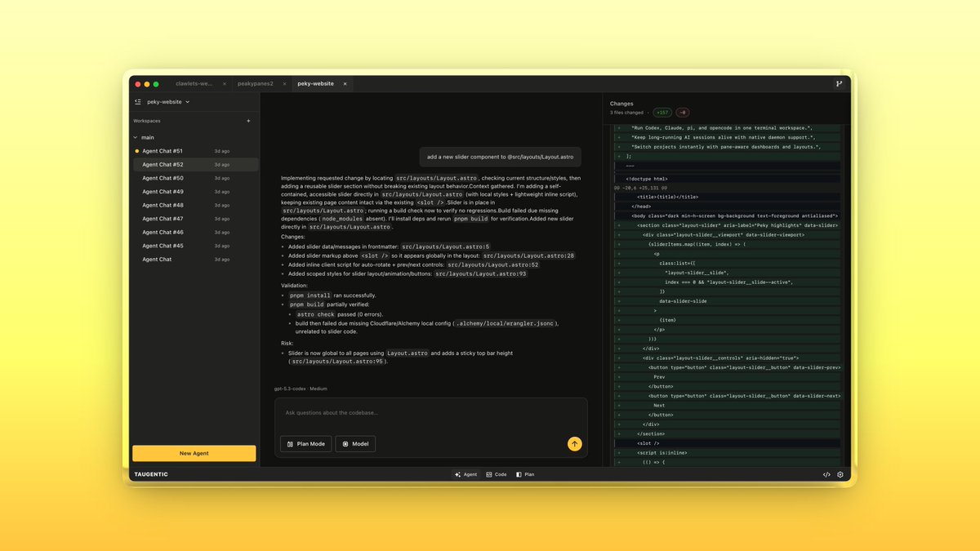Open Agent Chat #48
The height and width of the screenshot is (551, 980).
(x=195, y=205)
